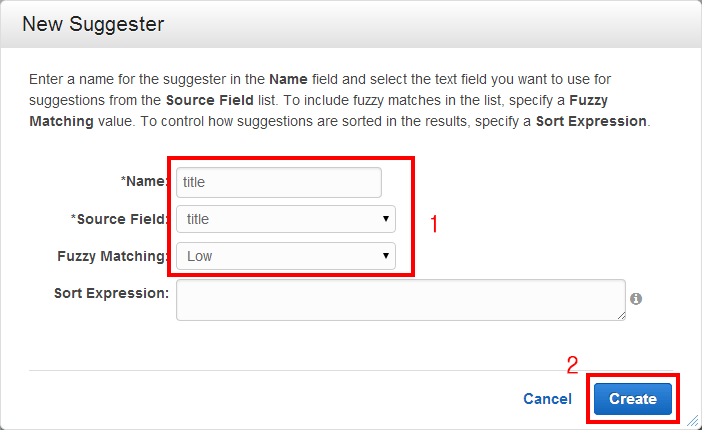The width and height of the screenshot is (702, 430).
Task: Click the info icon beside Sort Expression
Action: coord(636,298)
